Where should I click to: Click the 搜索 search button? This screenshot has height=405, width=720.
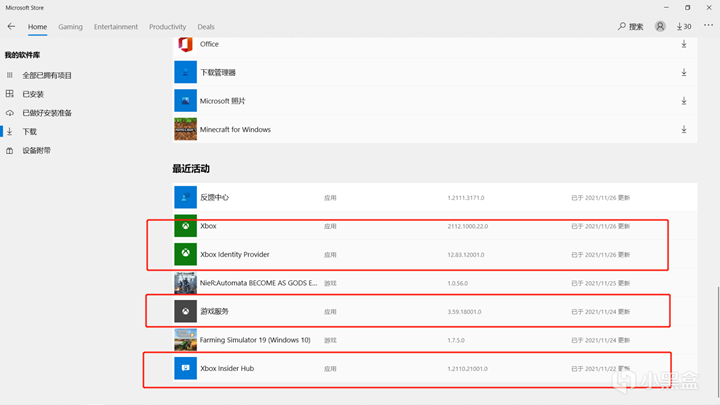pos(631,27)
